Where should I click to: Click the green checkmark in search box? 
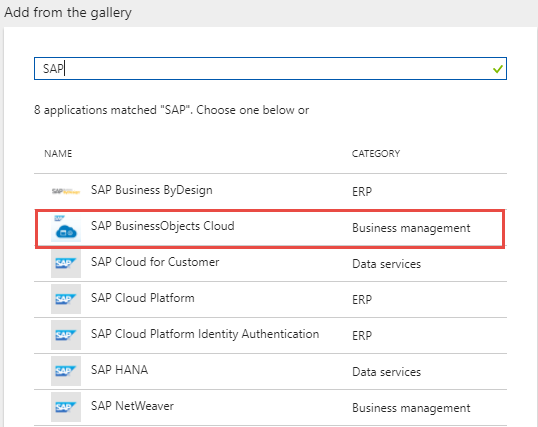[x=498, y=69]
